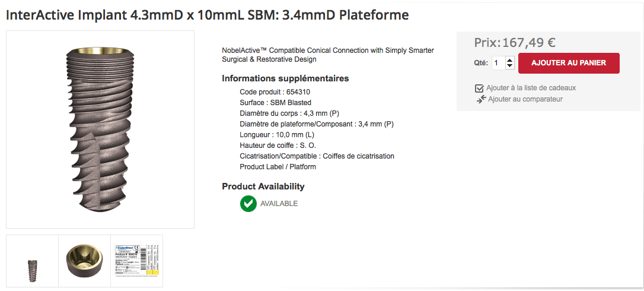The height and width of the screenshot is (291, 644).
Task: Select the implant top view thumbnail
Action: [84, 261]
